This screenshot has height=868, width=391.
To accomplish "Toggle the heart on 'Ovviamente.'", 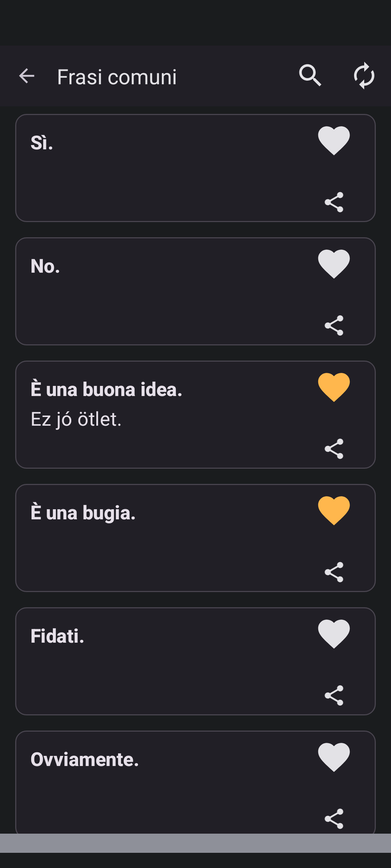I will tap(334, 757).
